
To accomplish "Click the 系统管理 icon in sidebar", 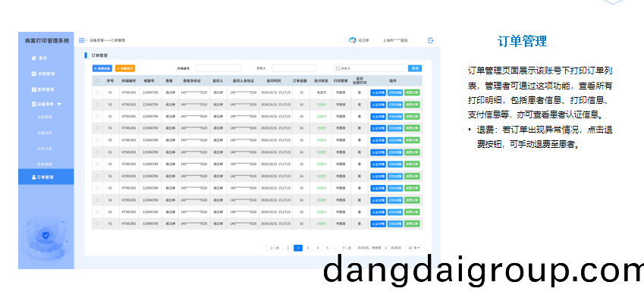I will (33, 74).
